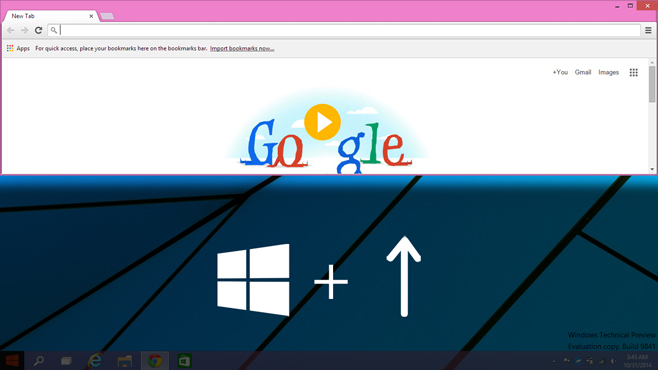658x370 pixels.
Task: Open the Gmail link
Action: (583, 72)
